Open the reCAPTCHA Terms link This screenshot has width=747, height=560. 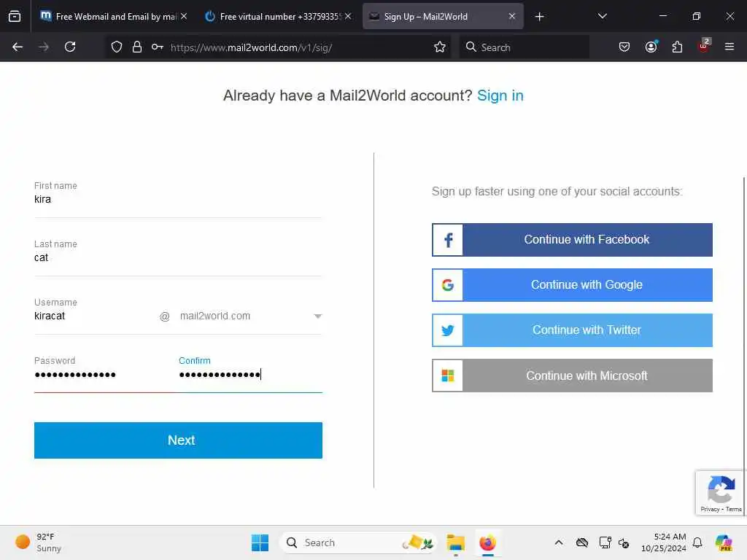coord(734,509)
